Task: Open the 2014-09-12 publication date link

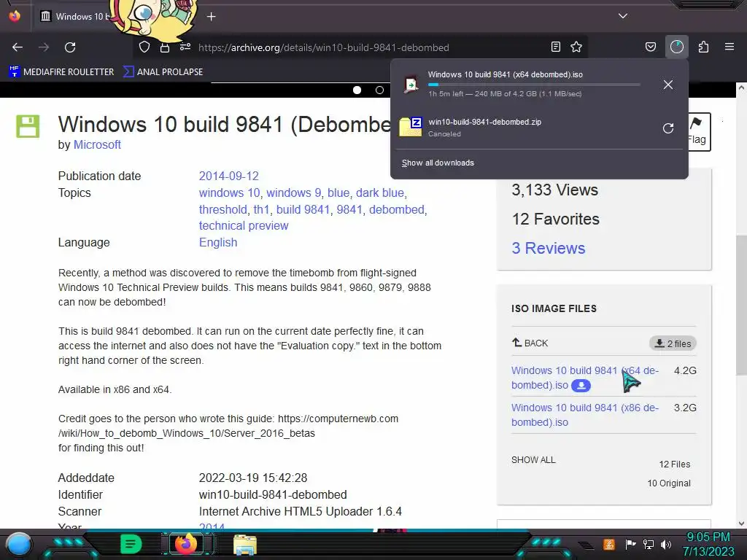Action: [x=228, y=176]
